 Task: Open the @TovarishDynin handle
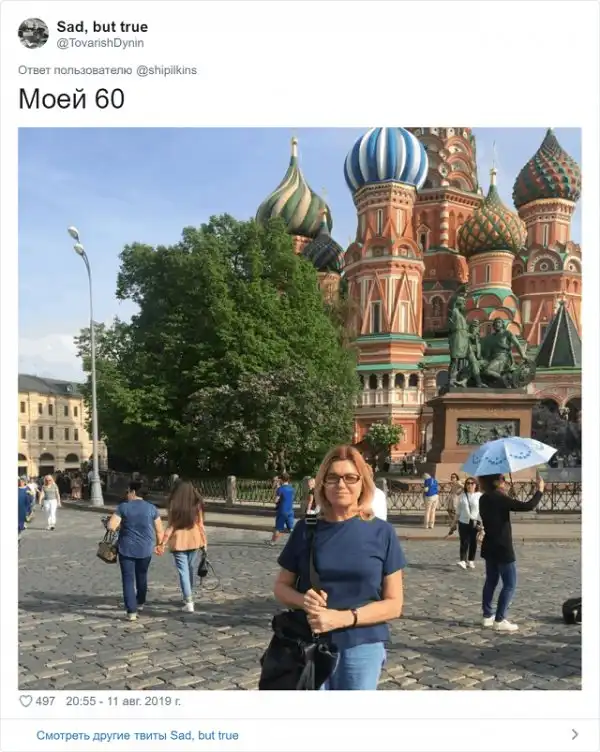pos(100,43)
